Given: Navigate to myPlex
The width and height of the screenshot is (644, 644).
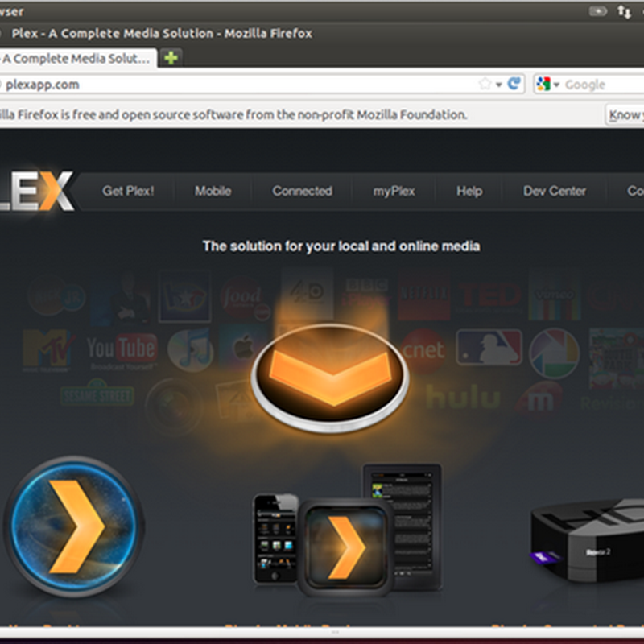Looking at the screenshot, I should [394, 192].
